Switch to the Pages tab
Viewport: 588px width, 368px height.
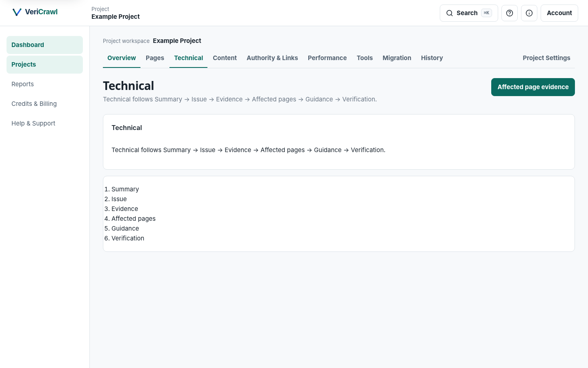click(155, 58)
